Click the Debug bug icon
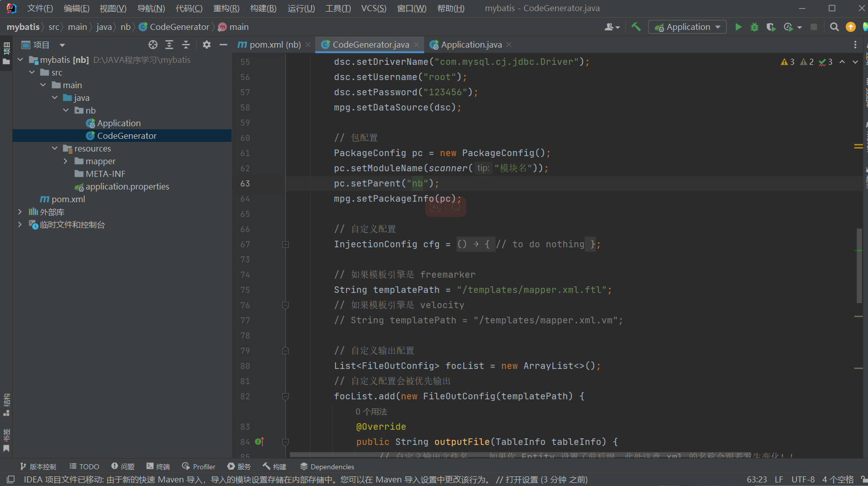The image size is (868, 486). (x=754, y=27)
